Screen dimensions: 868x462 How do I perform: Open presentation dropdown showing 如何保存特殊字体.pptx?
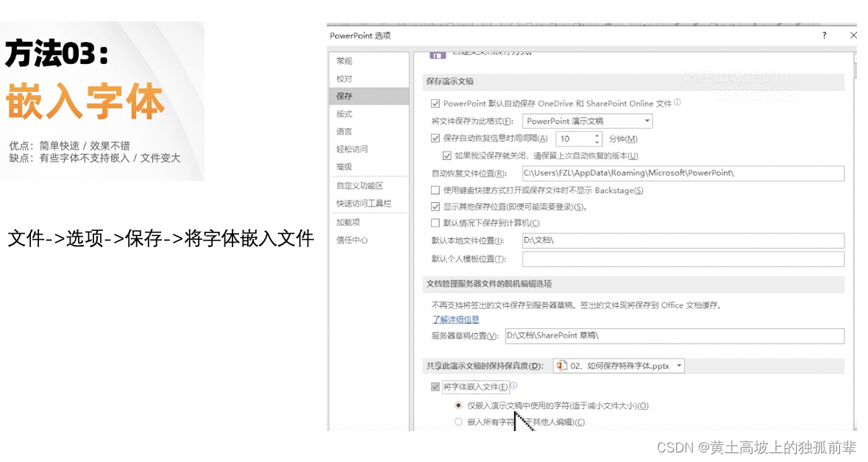[x=619, y=366]
